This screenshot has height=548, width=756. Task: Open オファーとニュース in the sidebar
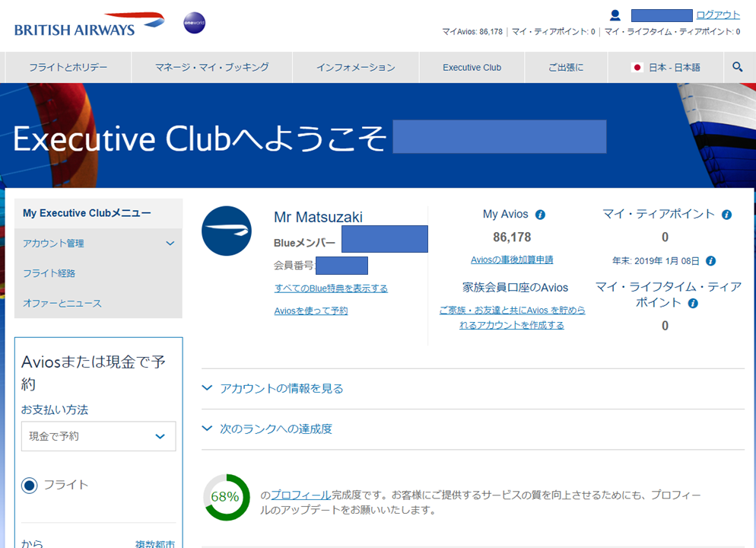point(62,304)
